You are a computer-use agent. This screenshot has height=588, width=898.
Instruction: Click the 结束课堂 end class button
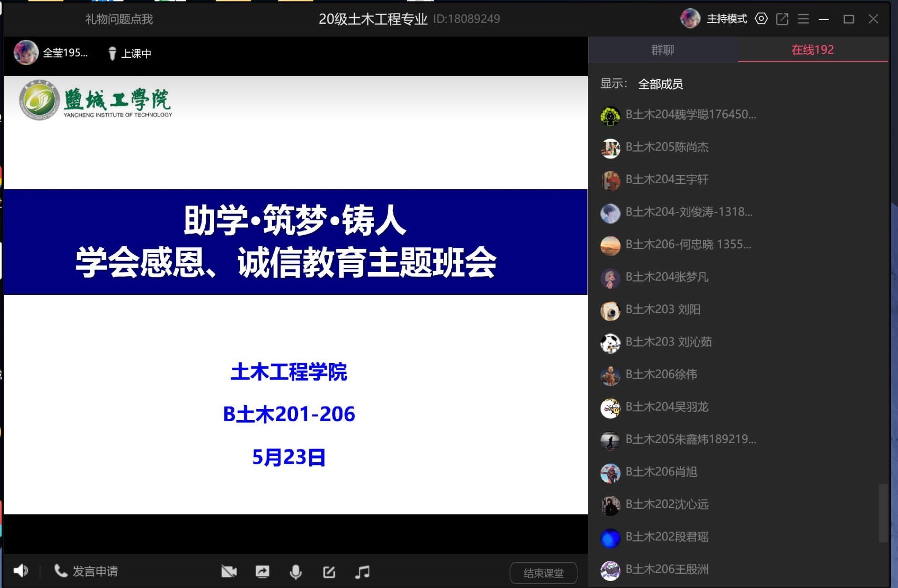click(543, 573)
